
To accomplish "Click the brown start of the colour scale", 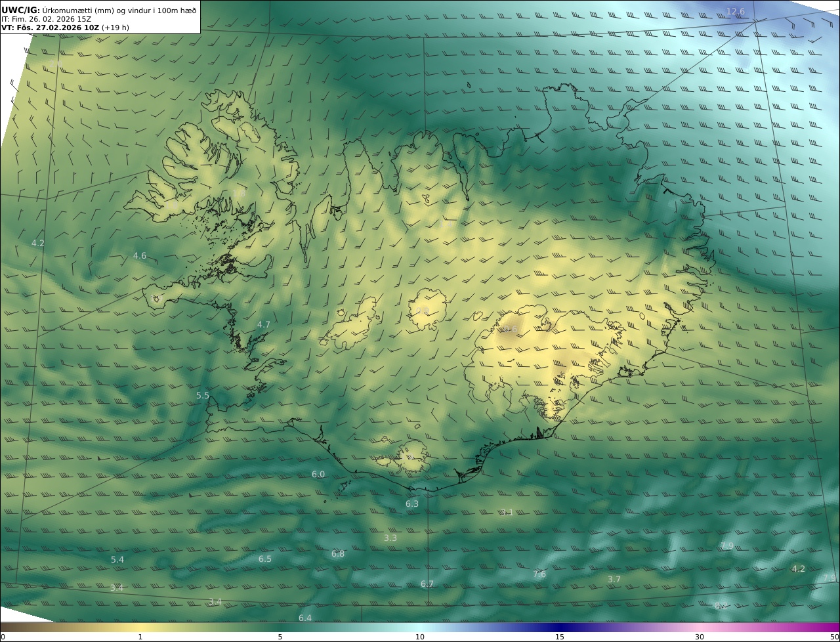I will pyautogui.click(x=13, y=627).
